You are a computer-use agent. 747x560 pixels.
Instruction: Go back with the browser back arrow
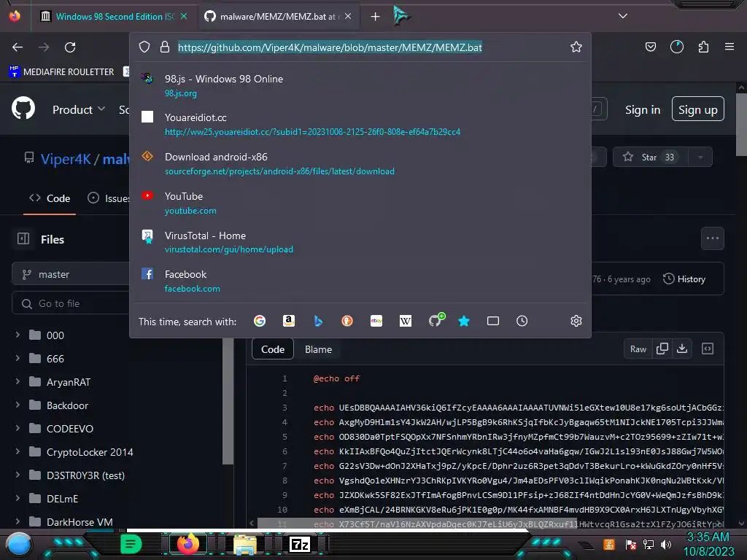pyautogui.click(x=18, y=47)
